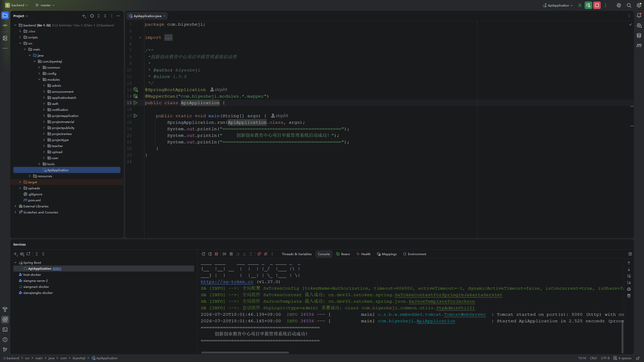The width and height of the screenshot is (644, 362).
Task: Mute breakpoints in Services toolbar
Action: [x=266, y=254]
